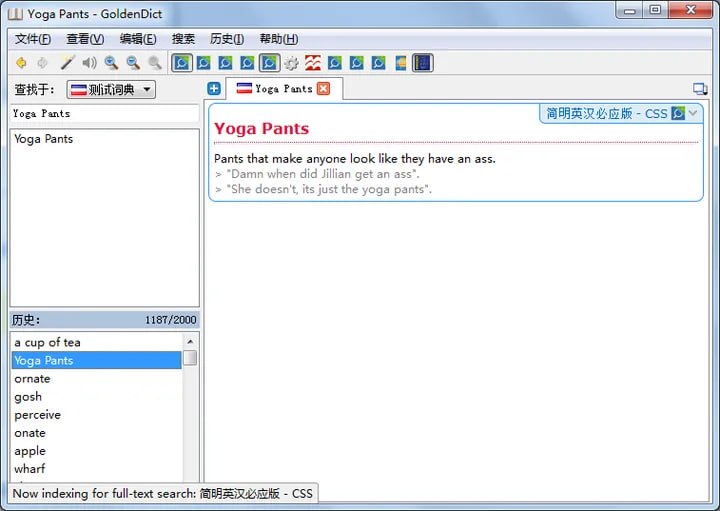Viewport: 720px width, 511px height.
Task: Close the Yoga Pants tab
Action: click(323, 89)
